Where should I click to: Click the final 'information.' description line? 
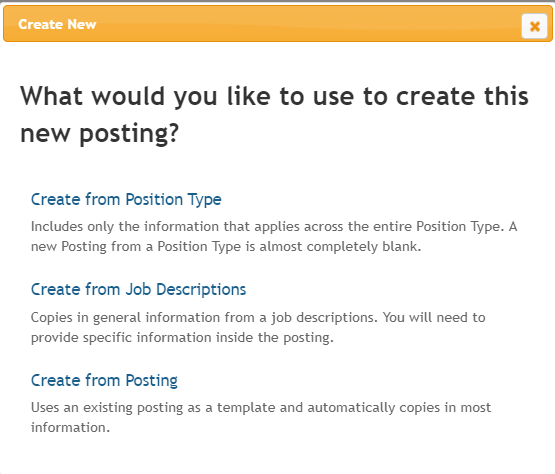tap(70, 428)
